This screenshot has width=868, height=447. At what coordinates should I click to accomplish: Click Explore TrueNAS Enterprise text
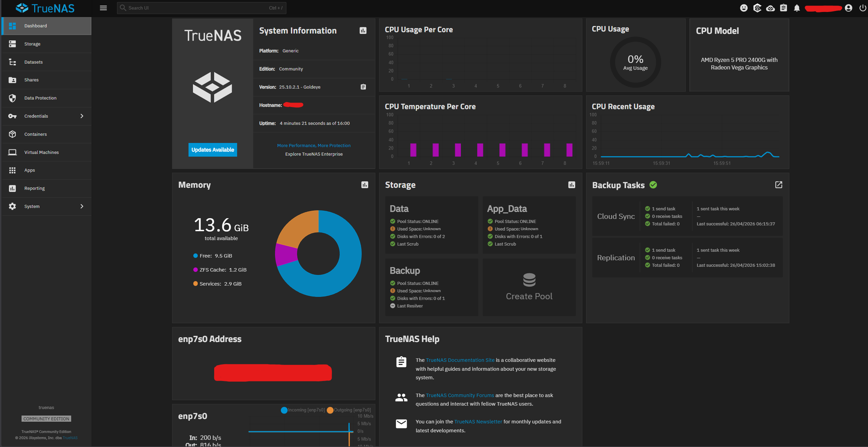tap(314, 154)
